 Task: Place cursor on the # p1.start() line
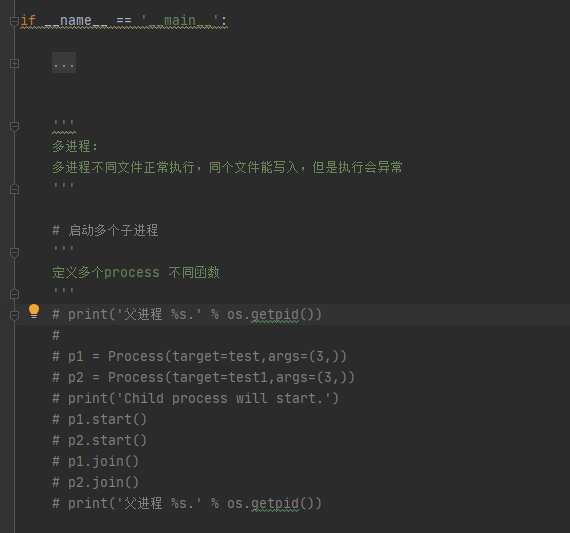point(99,420)
